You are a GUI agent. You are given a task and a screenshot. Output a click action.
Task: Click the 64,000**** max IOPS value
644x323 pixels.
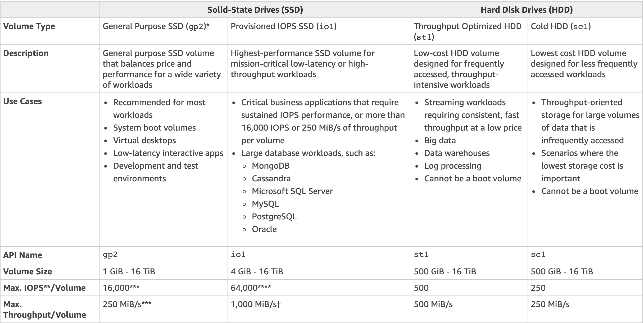[251, 288]
